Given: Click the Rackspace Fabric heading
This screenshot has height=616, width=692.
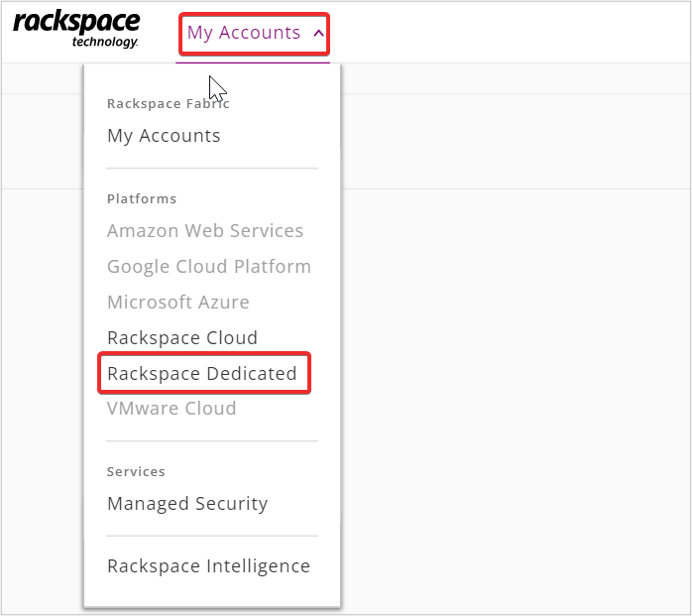Looking at the screenshot, I should pyautogui.click(x=169, y=104).
